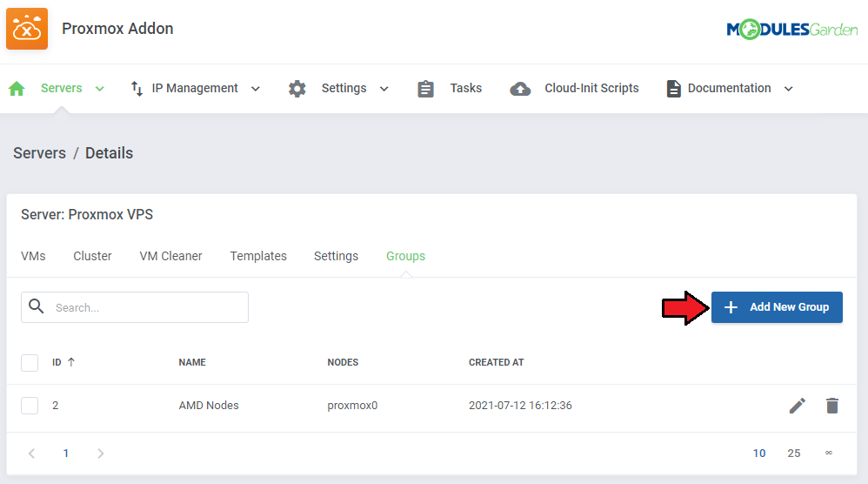Expand the Settings dropdown chevron in navigation
The image size is (868, 484).
384,89
